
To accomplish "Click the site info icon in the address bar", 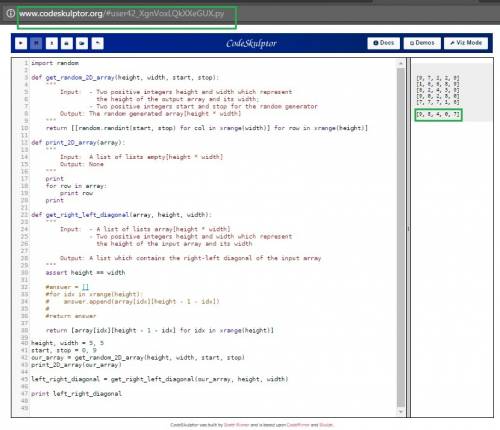I will coord(11,13).
